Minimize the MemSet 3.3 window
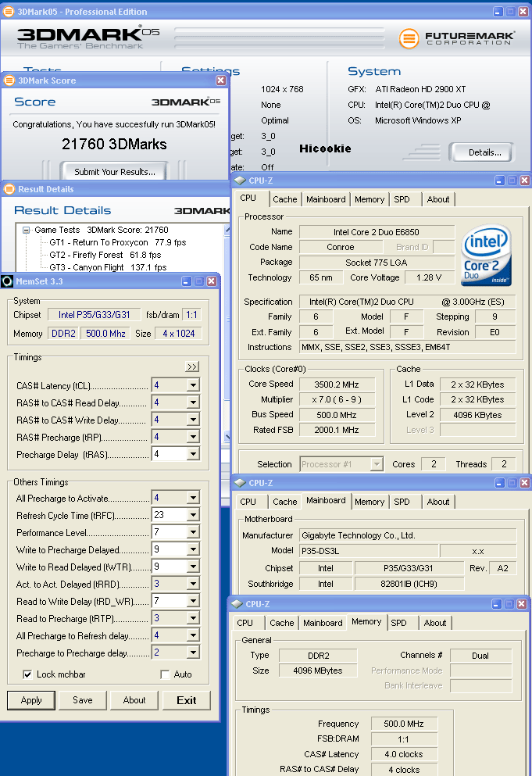Viewport: 532px width, 776px height. pyautogui.click(x=187, y=281)
